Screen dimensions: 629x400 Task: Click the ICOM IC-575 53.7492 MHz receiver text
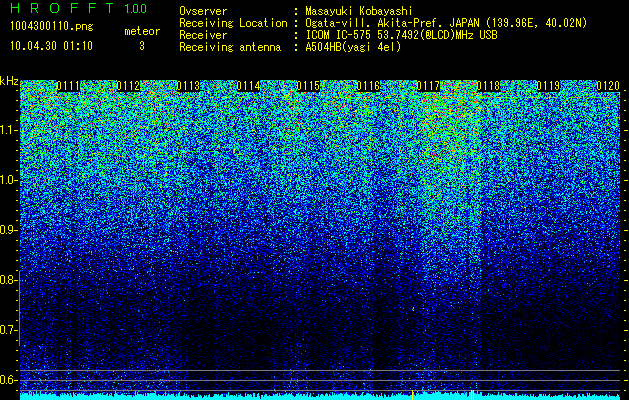[x=401, y=35]
